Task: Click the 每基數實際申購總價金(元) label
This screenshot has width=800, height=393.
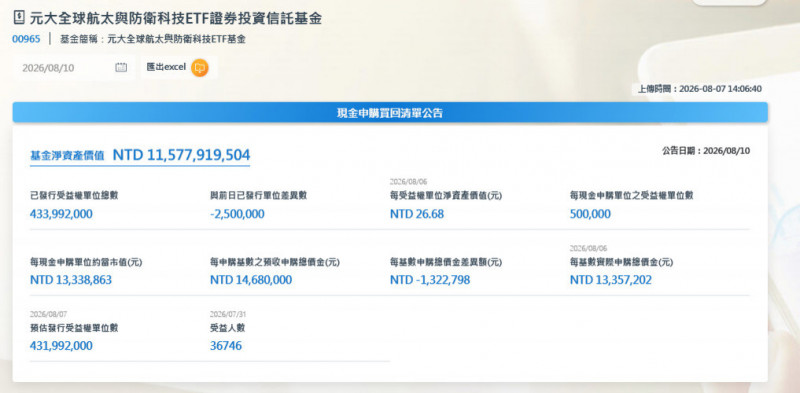Action: click(621, 262)
